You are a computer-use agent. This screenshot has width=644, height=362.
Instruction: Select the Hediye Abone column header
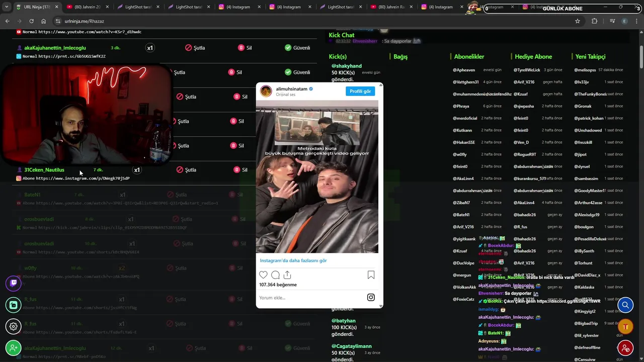533,57
